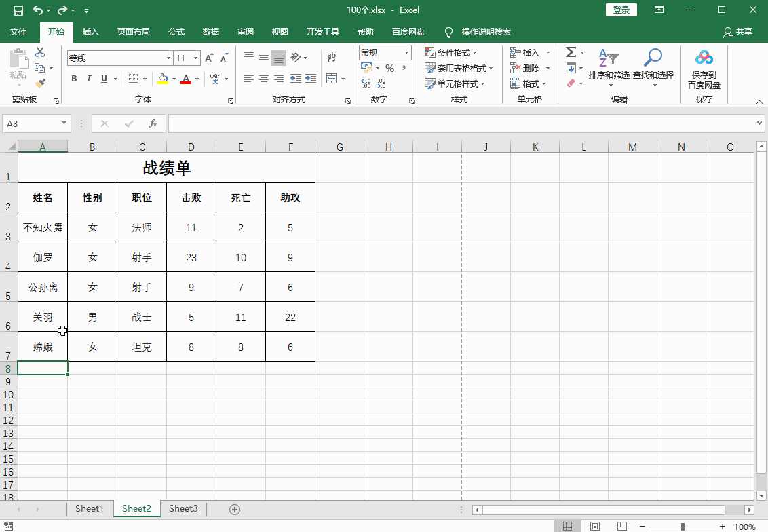Click inside the formula bar
This screenshot has height=532, width=768.
[461, 123]
